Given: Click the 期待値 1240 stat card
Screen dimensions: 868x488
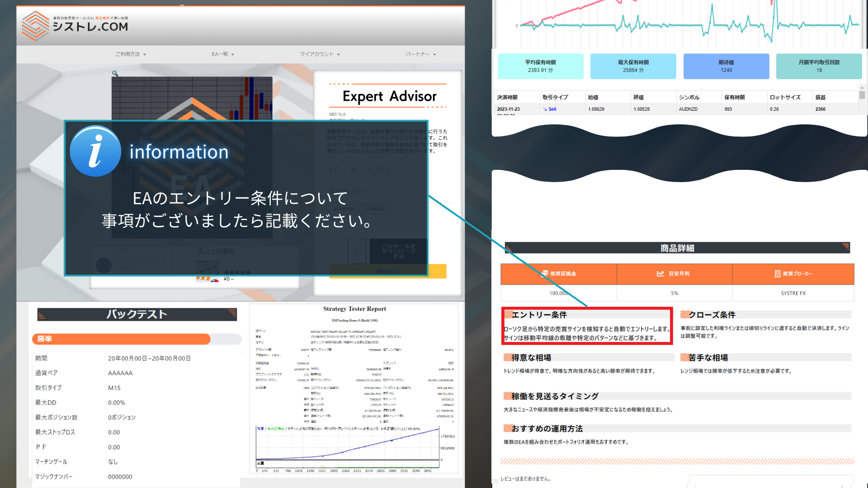Looking at the screenshot, I should click(726, 66).
